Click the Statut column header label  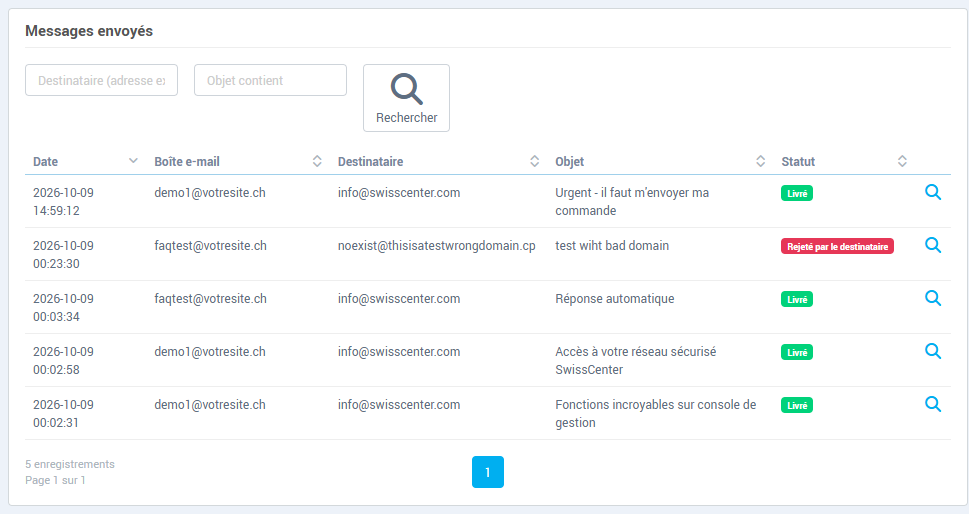tap(798, 162)
